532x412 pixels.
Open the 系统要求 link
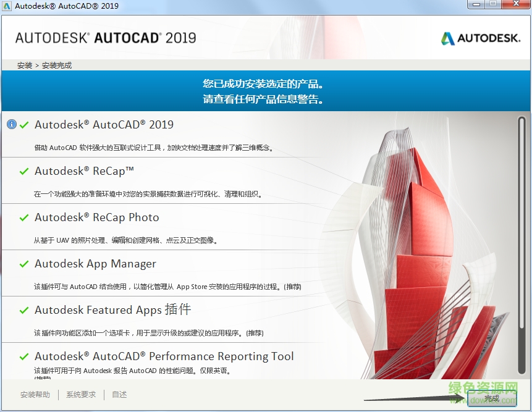click(x=80, y=394)
